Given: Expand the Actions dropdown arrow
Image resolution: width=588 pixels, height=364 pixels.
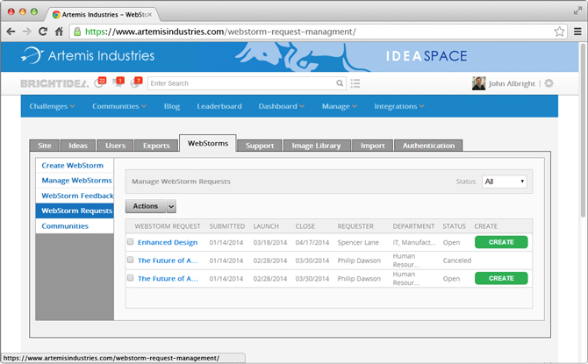Looking at the screenshot, I should pos(171,206).
